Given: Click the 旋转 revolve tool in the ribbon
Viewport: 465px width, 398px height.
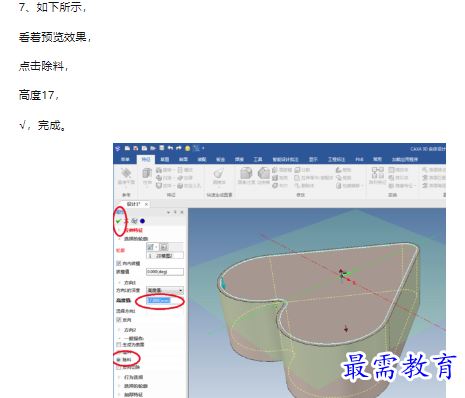Looking at the screenshot, I should click(x=165, y=170).
